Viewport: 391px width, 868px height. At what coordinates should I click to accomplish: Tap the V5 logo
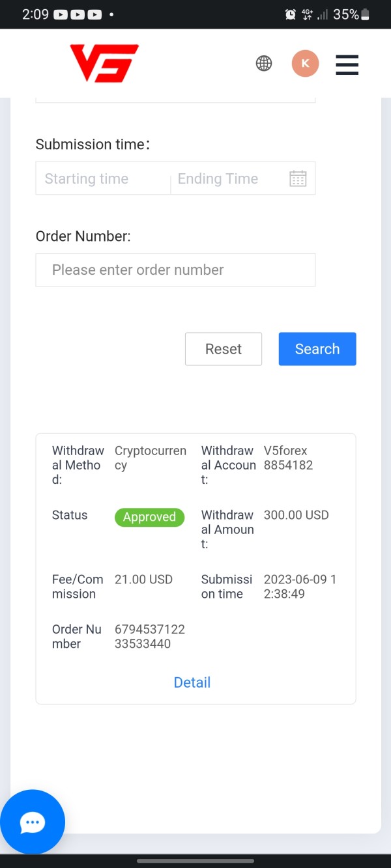104,63
